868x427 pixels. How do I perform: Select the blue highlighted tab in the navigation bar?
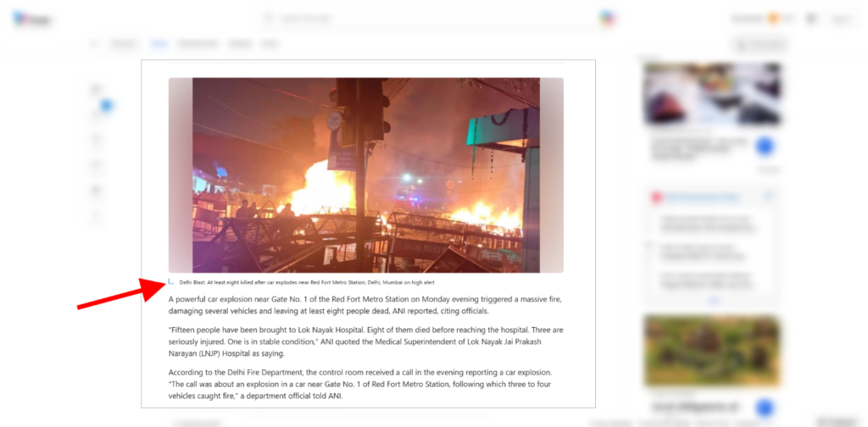159,44
